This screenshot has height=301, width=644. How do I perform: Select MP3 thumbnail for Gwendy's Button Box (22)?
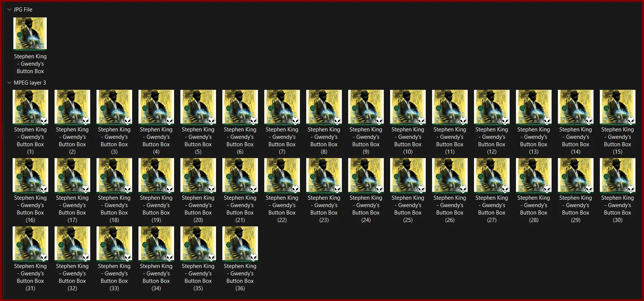(x=282, y=175)
